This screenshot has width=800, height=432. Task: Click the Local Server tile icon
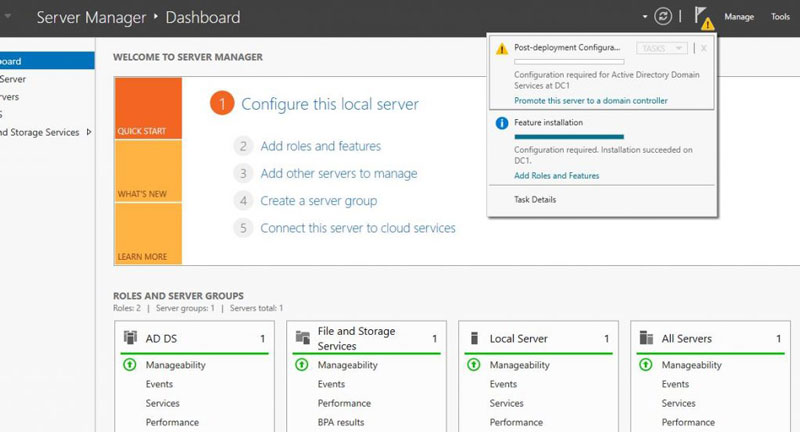474,338
